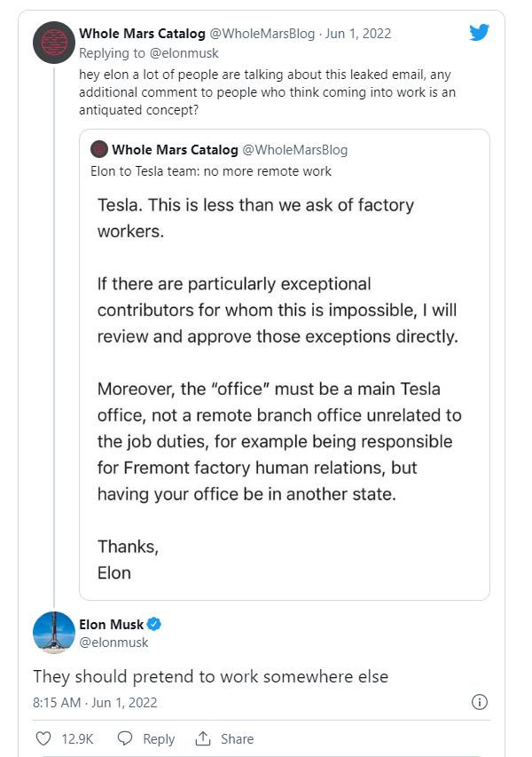Open the quoted leaked email image
This screenshot has width=532, height=757.
(284, 382)
